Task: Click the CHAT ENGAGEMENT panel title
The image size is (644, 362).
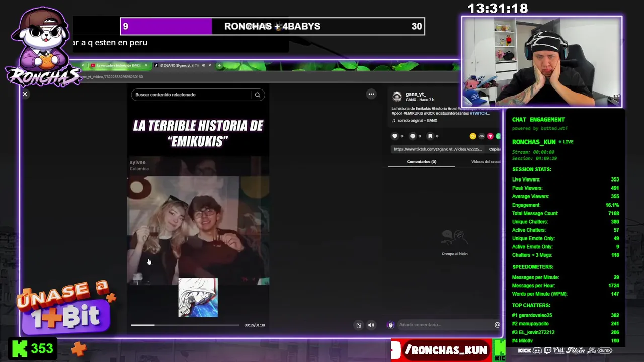Action: [x=538, y=120]
